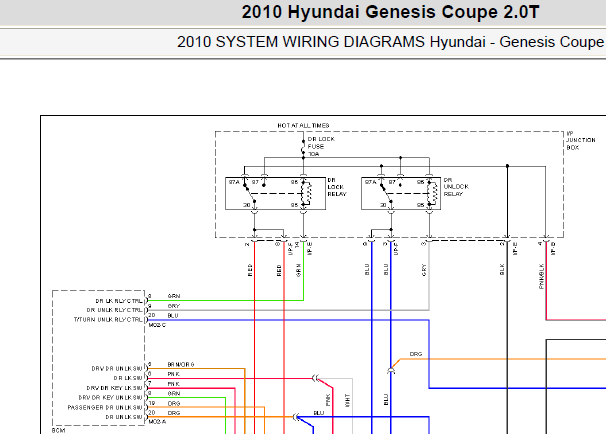The width and height of the screenshot is (606, 434).
Task: Click the "DR UNLK SW" pin label
Action: (124, 417)
